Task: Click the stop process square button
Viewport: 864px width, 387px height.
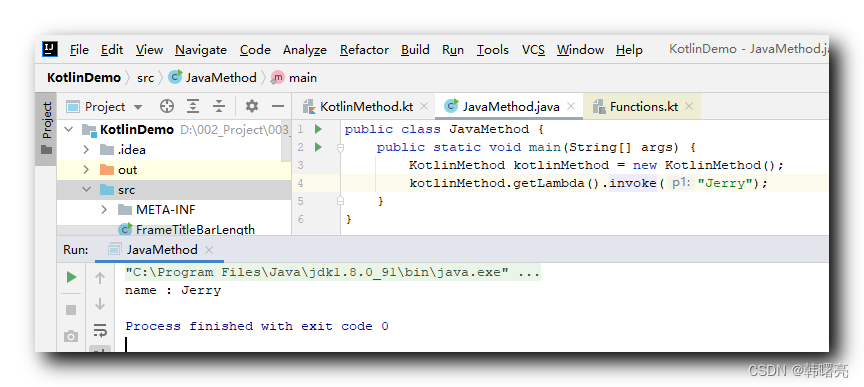Action: tap(71, 310)
